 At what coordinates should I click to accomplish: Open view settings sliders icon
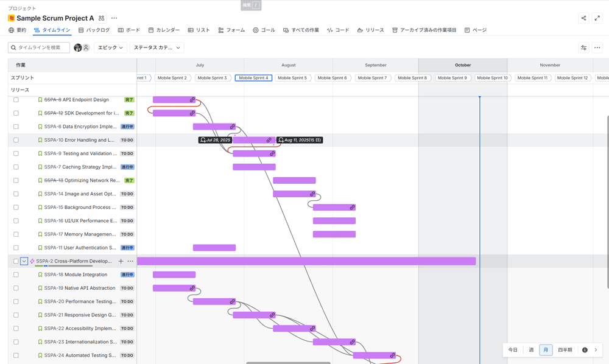coord(583,47)
